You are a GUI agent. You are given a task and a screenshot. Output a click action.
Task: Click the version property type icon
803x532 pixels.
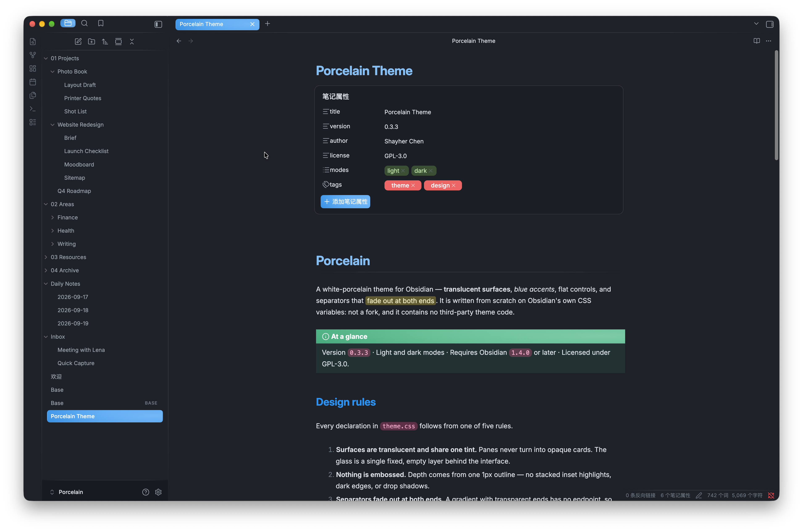[x=325, y=126]
